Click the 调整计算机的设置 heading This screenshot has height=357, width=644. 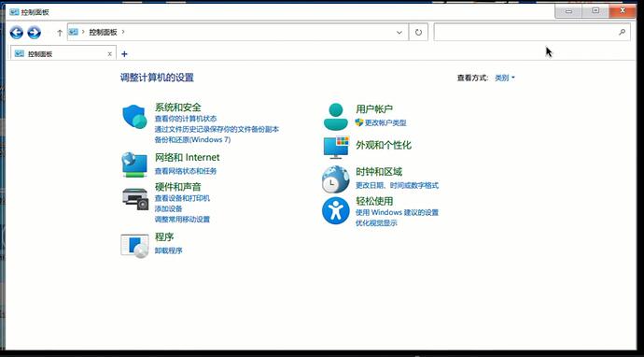point(157,78)
